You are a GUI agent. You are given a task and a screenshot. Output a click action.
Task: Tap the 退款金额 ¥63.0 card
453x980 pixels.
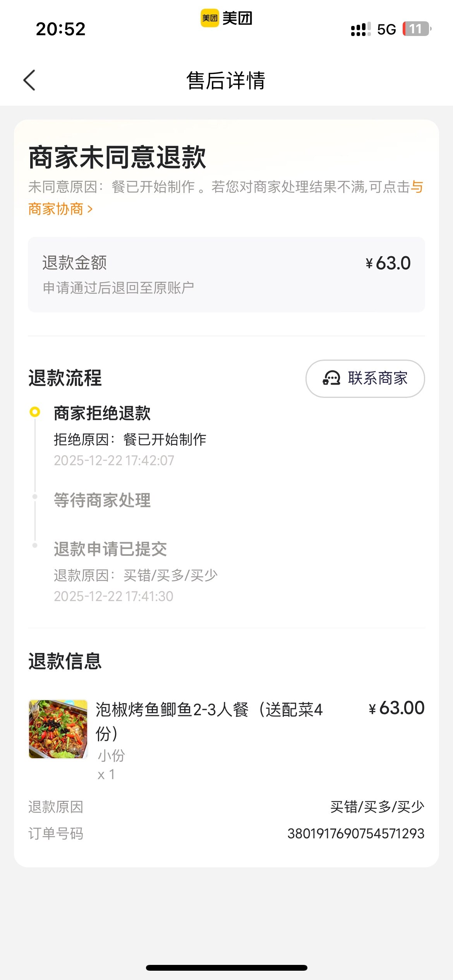click(x=226, y=274)
